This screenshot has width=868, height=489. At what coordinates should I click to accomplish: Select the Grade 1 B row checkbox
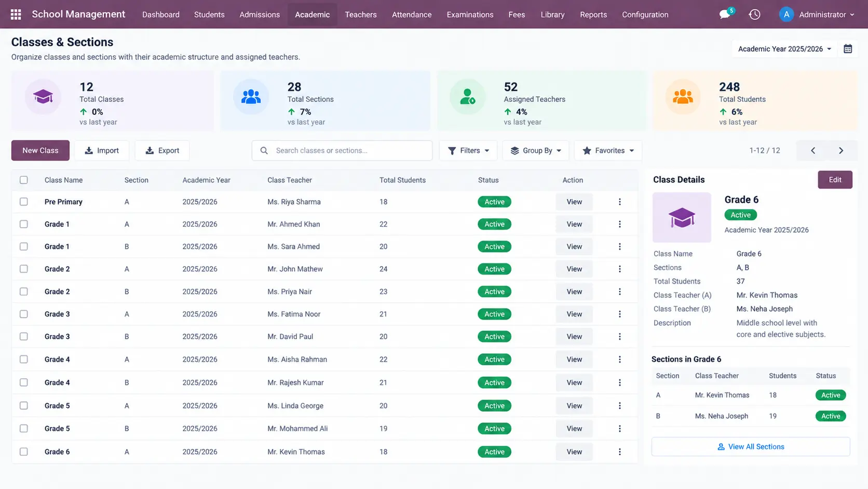tap(24, 247)
